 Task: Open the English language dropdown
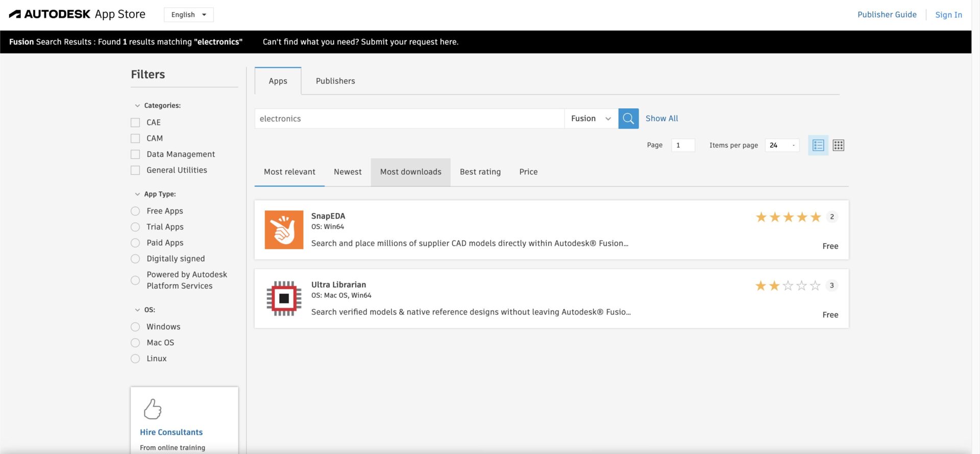pos(188,15)
